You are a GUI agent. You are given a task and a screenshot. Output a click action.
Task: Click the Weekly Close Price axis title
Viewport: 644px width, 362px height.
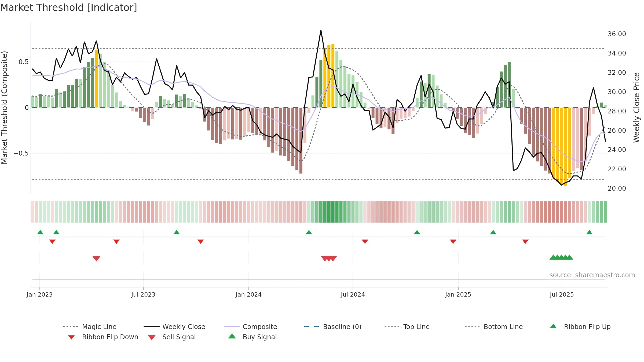636,107
